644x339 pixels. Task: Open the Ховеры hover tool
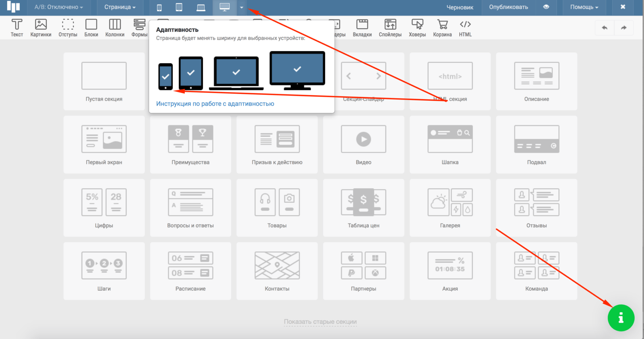(x=417, y=28)
